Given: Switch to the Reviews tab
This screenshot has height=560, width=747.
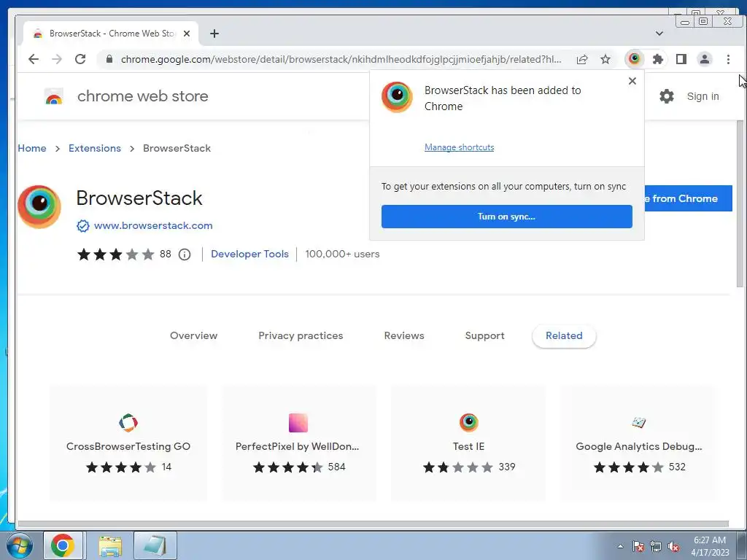Looking at the screenshot, I should pos(404,335).
